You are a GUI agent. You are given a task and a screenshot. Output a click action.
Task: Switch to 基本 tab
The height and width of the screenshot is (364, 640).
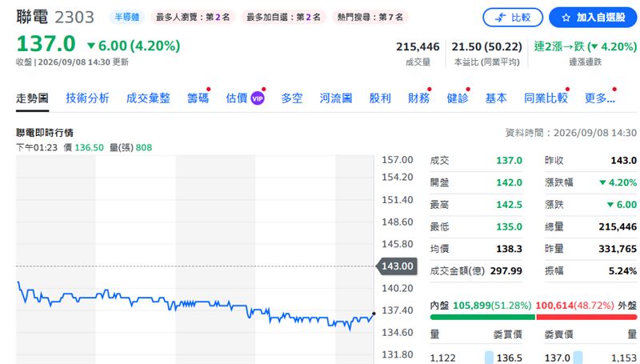pyautogui.click(x=496, y=98)
